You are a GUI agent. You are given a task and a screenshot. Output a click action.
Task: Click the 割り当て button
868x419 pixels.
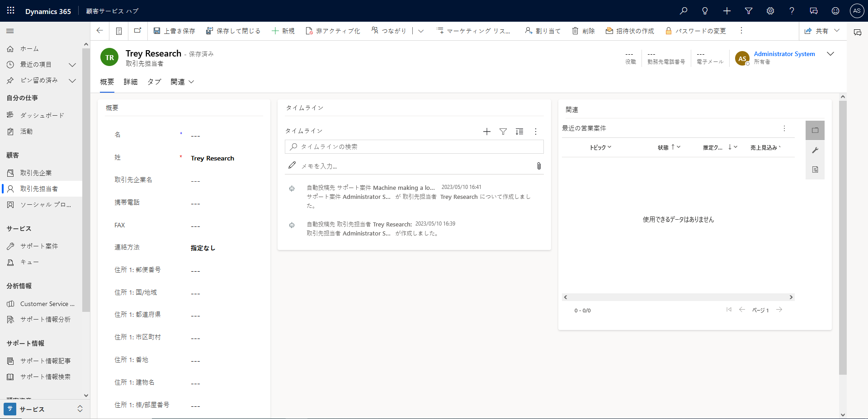tap(543, 31)
